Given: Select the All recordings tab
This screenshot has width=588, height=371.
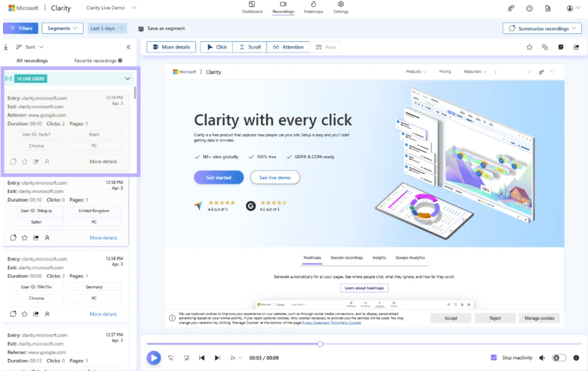Looking at the screenshot, I should pos(32,61).
